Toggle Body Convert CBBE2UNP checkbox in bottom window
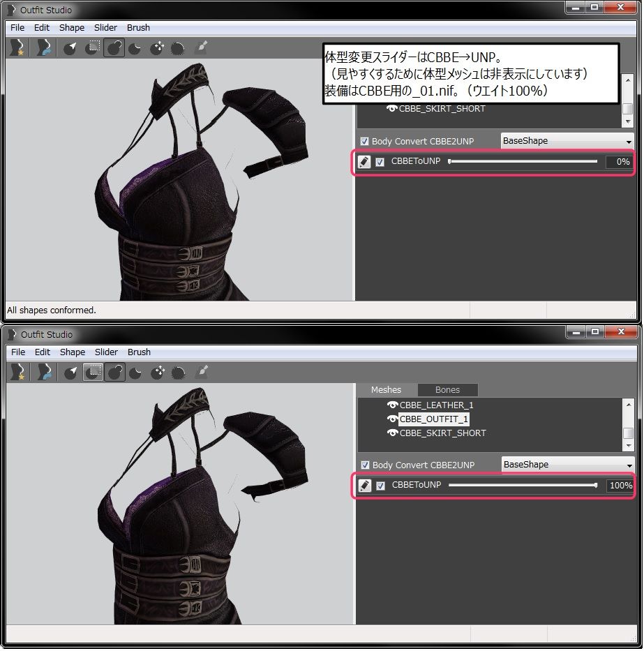Viewport: 644px width, 651px height. 366,465
